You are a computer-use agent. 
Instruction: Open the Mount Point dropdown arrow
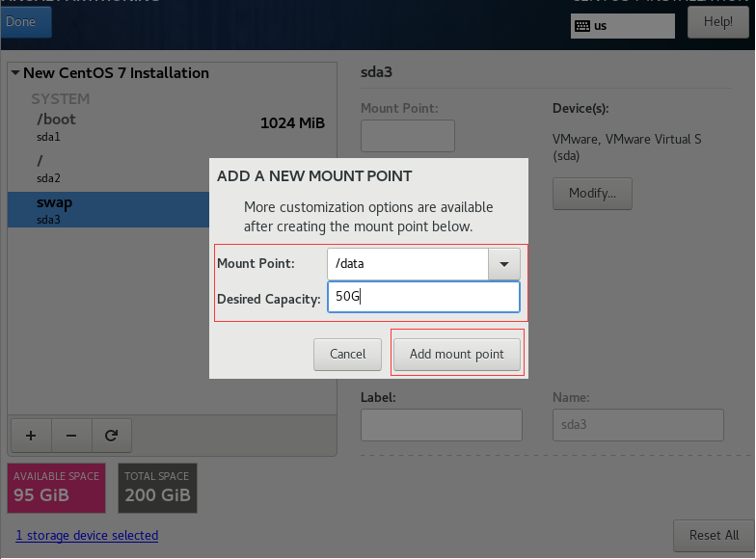(504, 264)
